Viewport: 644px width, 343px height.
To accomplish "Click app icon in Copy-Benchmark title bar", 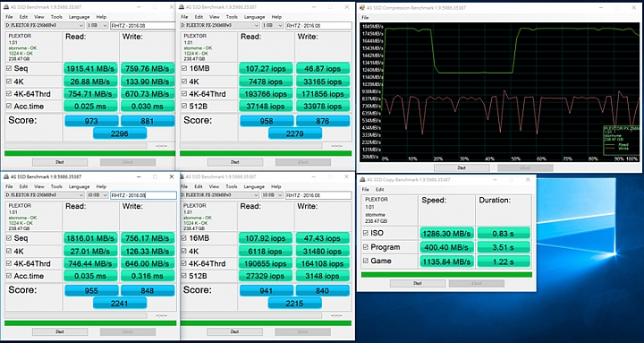I will coord(362,180).
